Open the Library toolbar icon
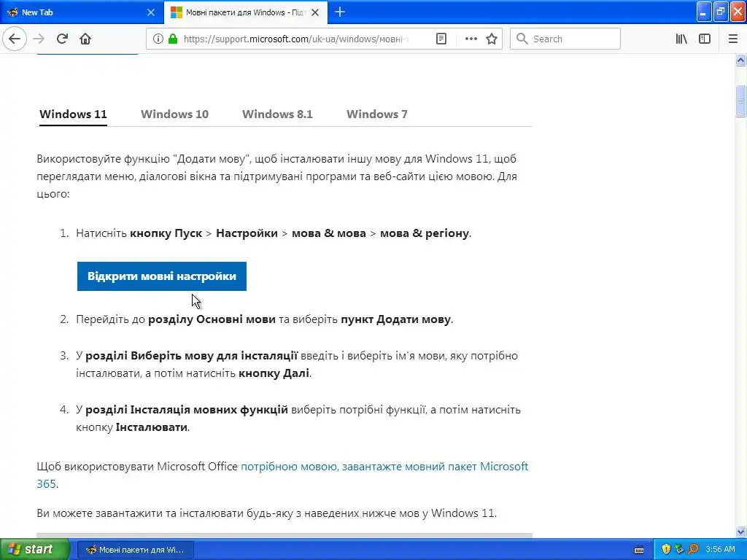 (x=681, y=39)
